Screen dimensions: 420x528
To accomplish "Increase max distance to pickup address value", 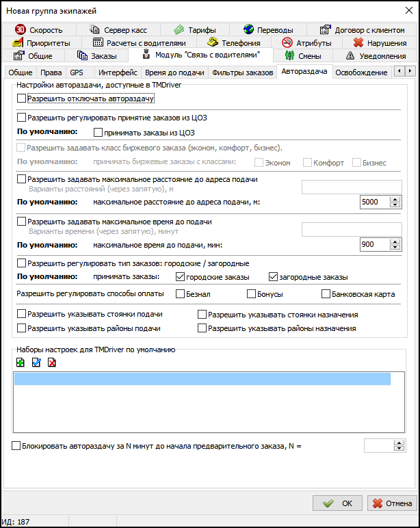I will point(394,199).
